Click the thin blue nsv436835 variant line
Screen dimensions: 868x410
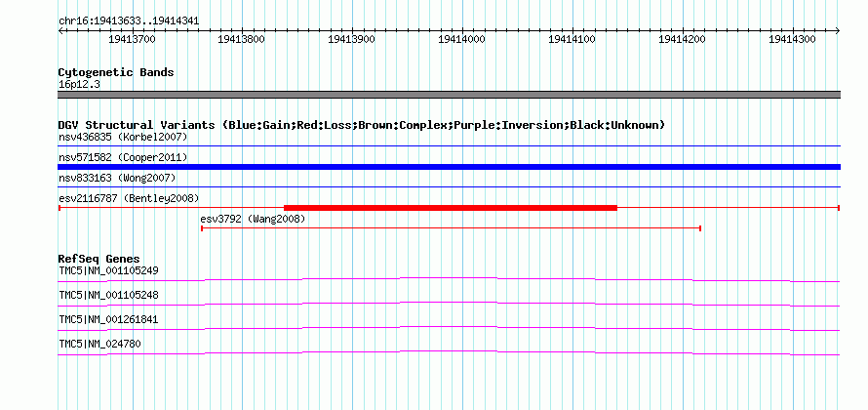click(x=449, y=146)
